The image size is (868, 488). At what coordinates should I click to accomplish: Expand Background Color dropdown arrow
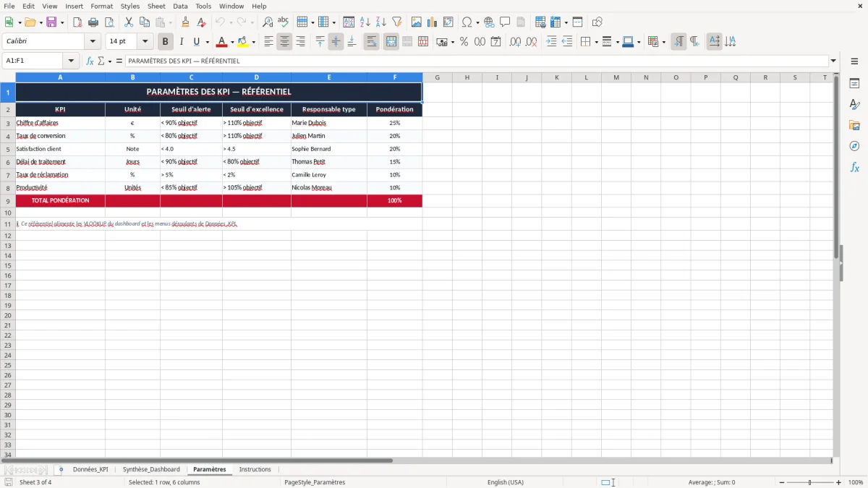253,42
